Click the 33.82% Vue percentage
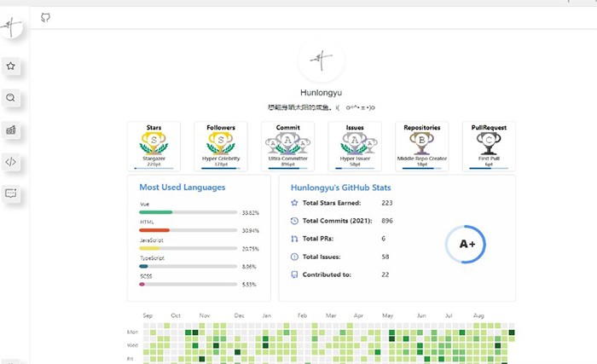This screenshot has height=364, width=597. (251, 213)
